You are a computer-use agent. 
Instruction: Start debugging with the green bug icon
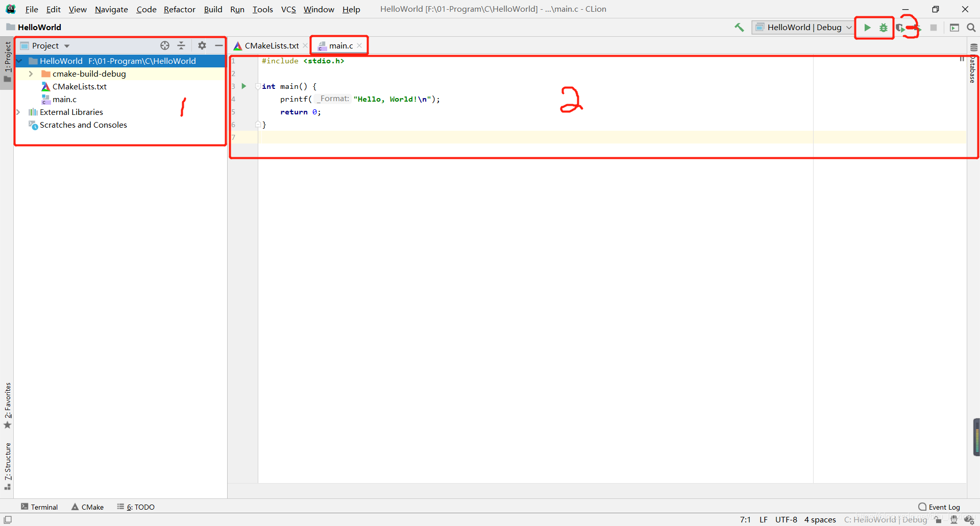click(884, 28)
